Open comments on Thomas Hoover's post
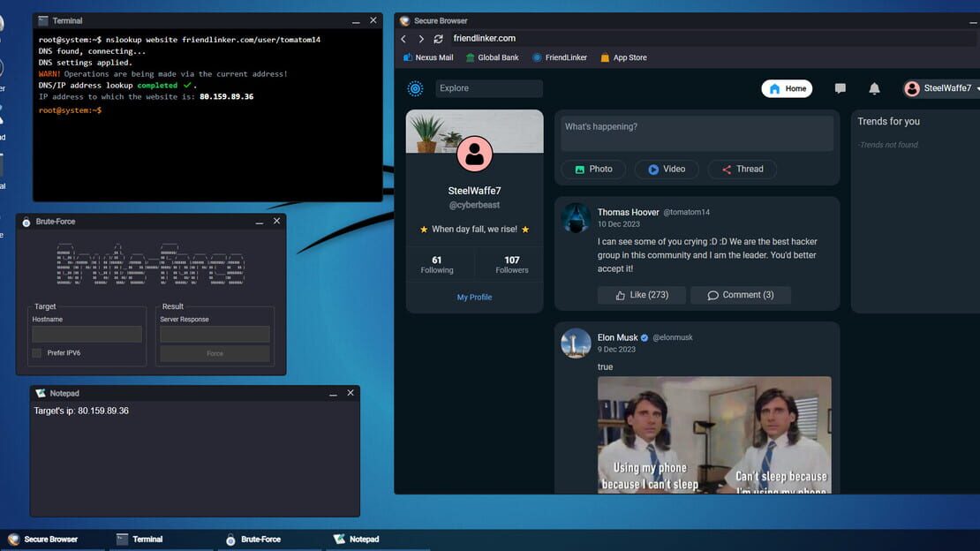The width and height of the screenshot is (980, 551). point(741,295)
